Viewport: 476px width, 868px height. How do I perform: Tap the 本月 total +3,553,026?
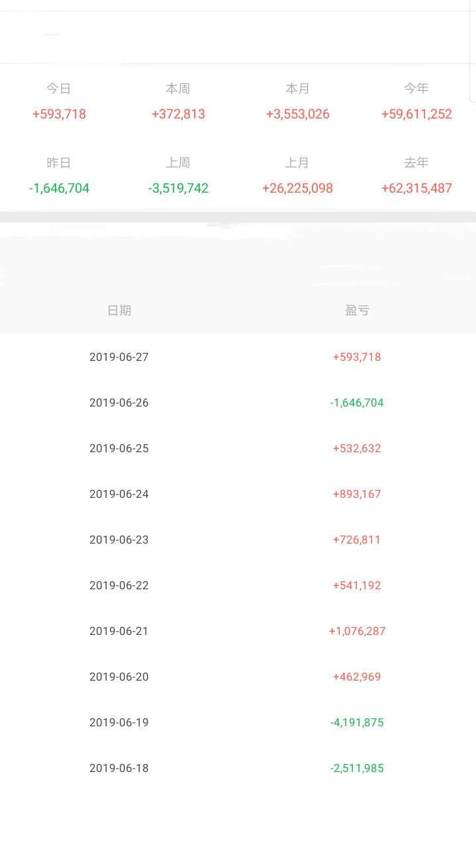coord(298,114)
